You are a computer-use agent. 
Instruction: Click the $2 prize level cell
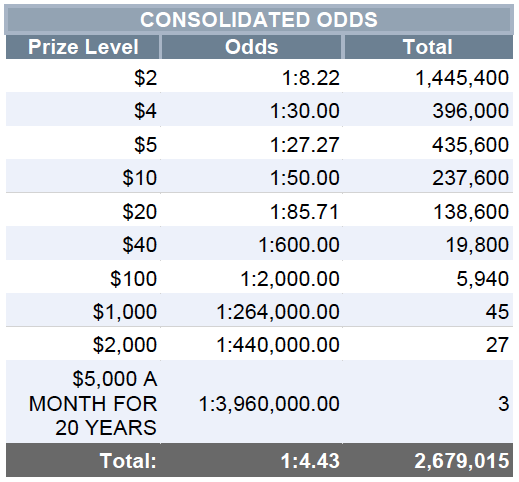[x=83, y=78]
